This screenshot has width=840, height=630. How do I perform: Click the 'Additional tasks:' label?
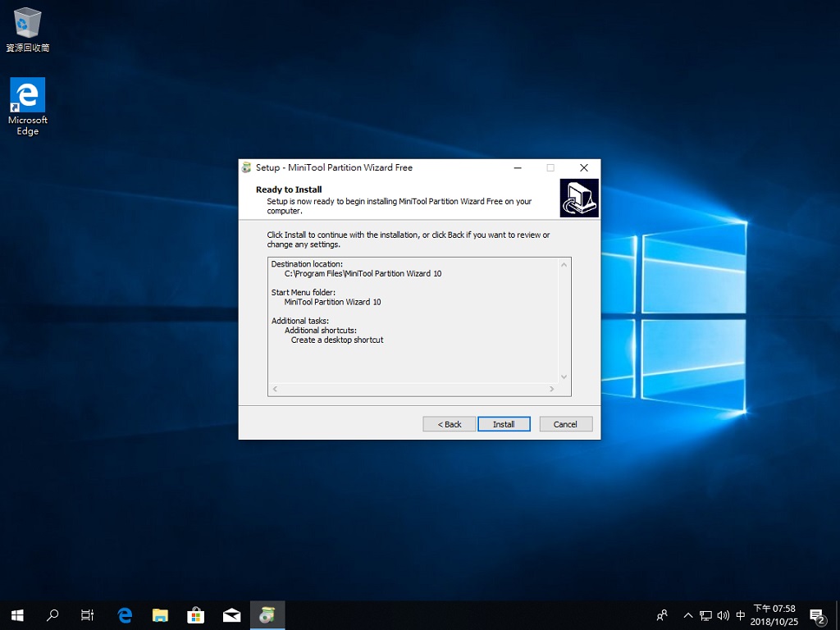[x=300, y=321]
